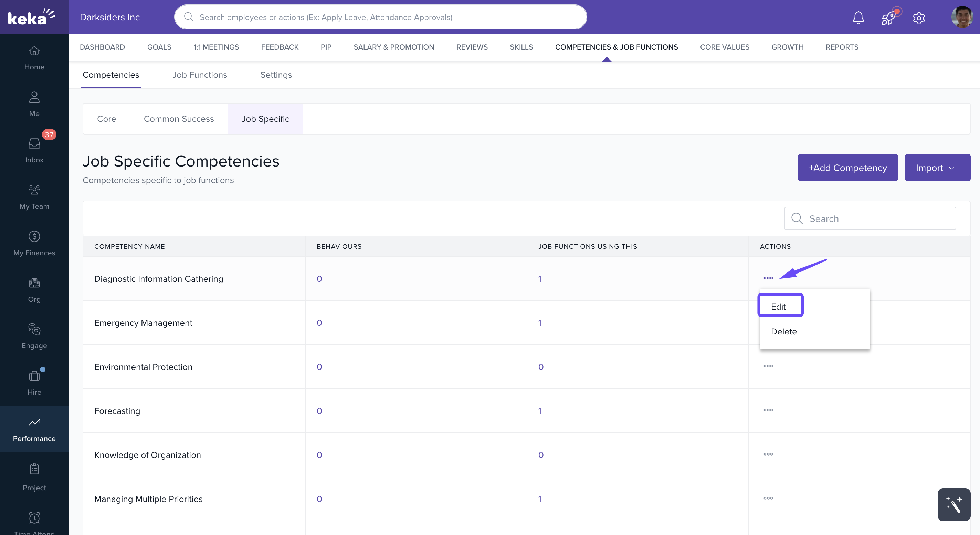Image resolution: width=980 pixels, height=535 pixels.
Task: Choose Delete in the actions menu
Action: click(x=783, y=332)
